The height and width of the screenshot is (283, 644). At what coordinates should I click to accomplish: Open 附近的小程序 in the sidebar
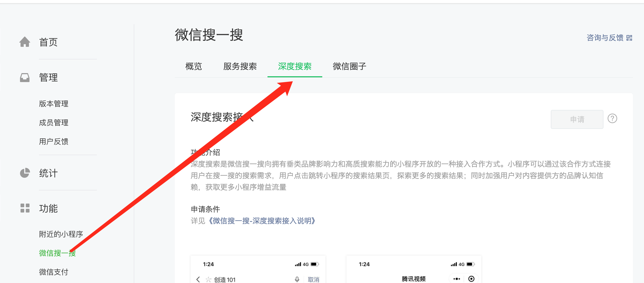click(61, 234)
